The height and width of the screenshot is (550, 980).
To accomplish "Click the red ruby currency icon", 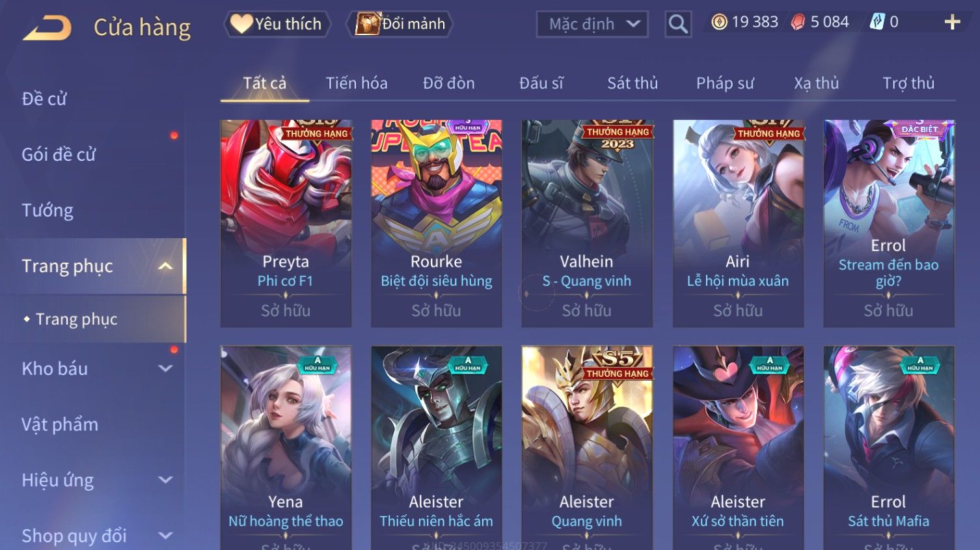I will click(798, 22).
